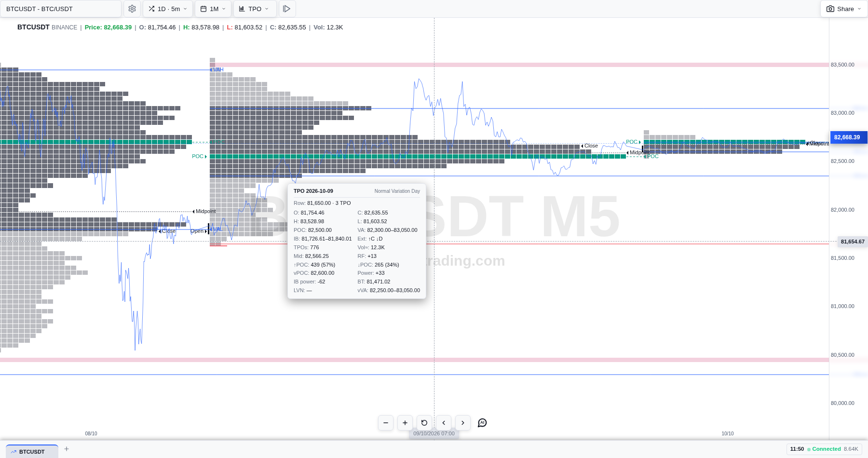Viewport: 868px width, 458px height.
Task: Click the 11:50 clock in status bar
Action: [x=797, y=449]
